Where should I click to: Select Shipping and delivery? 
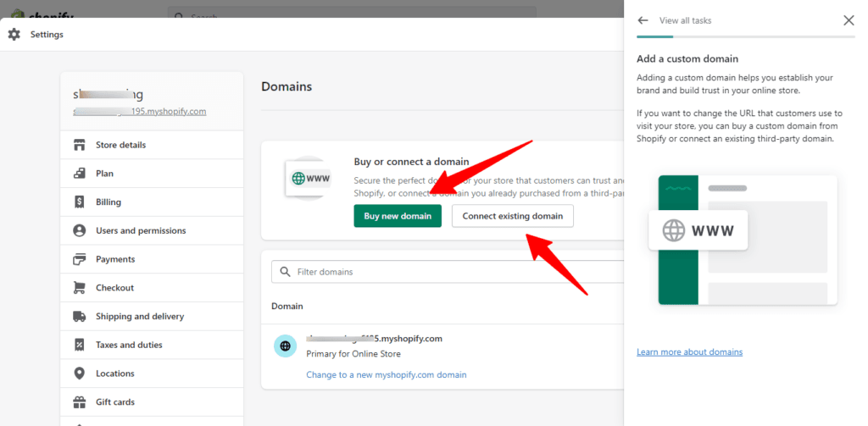[x=152, y=317]
